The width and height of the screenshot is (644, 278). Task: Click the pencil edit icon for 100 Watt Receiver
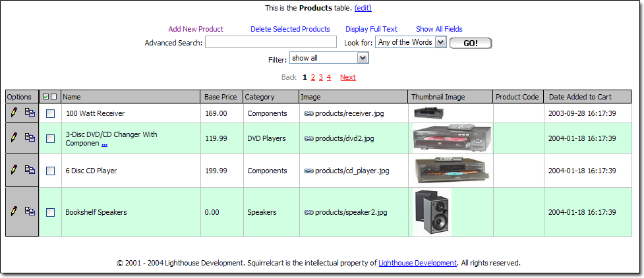coord(13,113)
